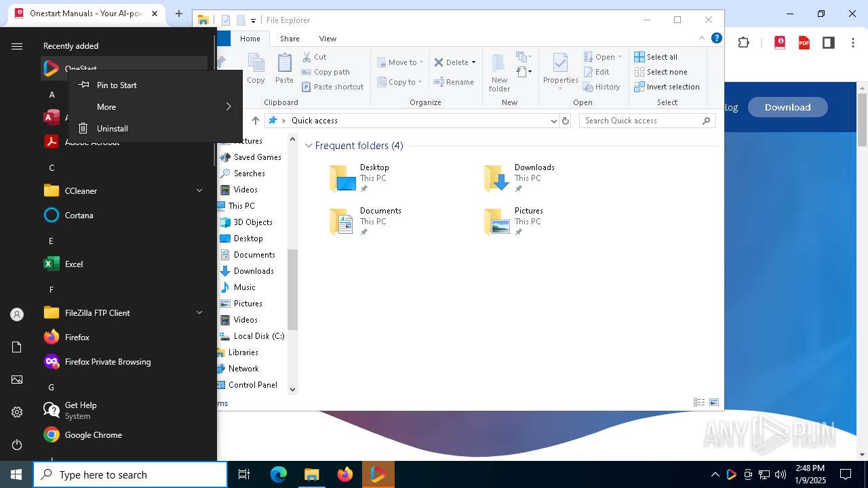Switch to details view layout
The width and height of the screenshot is (868, 488).
point(699,403)
